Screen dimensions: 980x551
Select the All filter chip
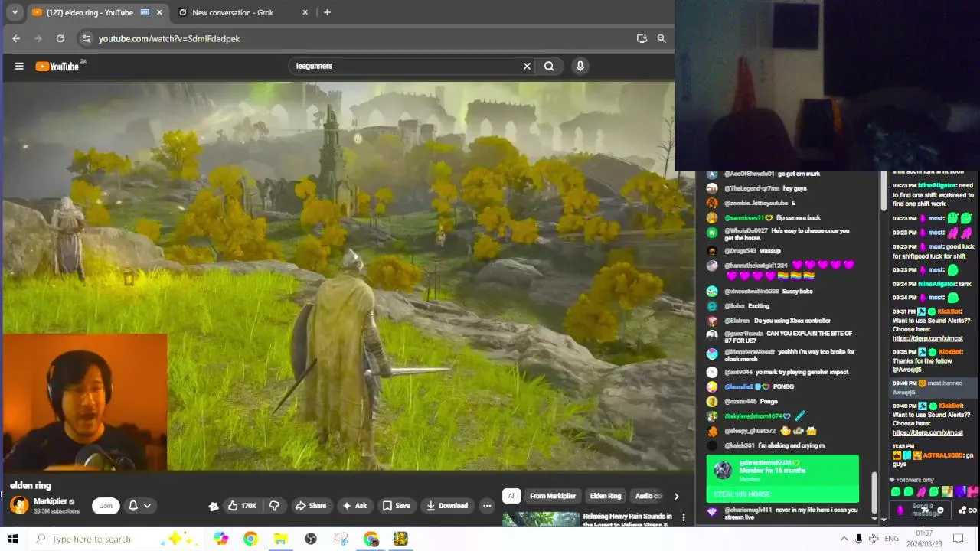511,496
